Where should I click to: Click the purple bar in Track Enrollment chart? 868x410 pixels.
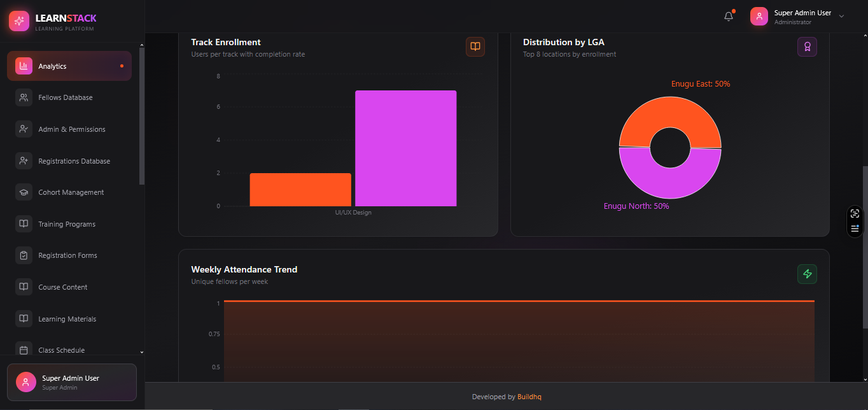coord(405,148)
